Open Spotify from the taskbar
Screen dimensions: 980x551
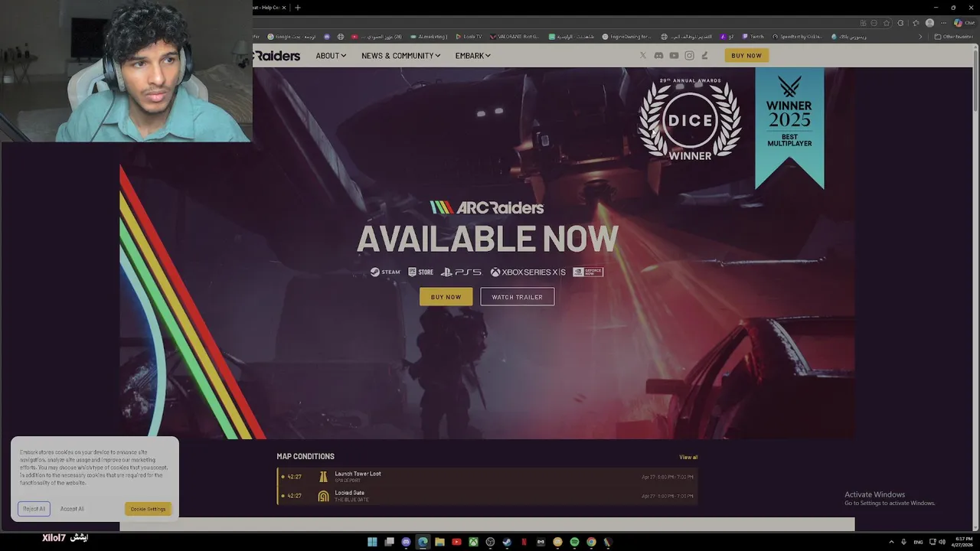[574, 542]
